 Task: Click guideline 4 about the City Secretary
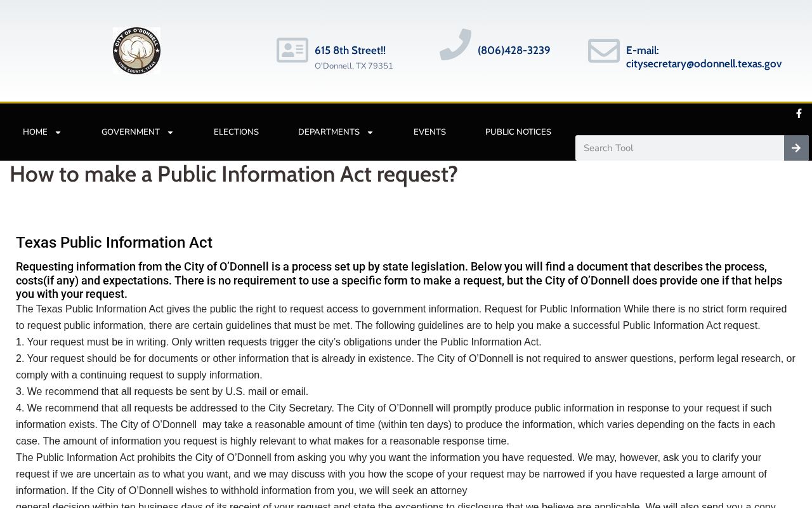(x=395, y=424)
